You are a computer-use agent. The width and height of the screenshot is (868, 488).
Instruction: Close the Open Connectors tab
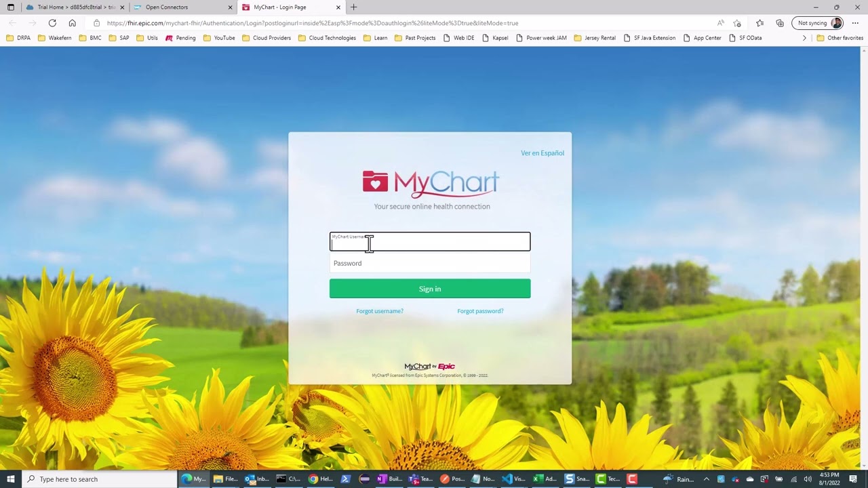(x=230, y=7)
